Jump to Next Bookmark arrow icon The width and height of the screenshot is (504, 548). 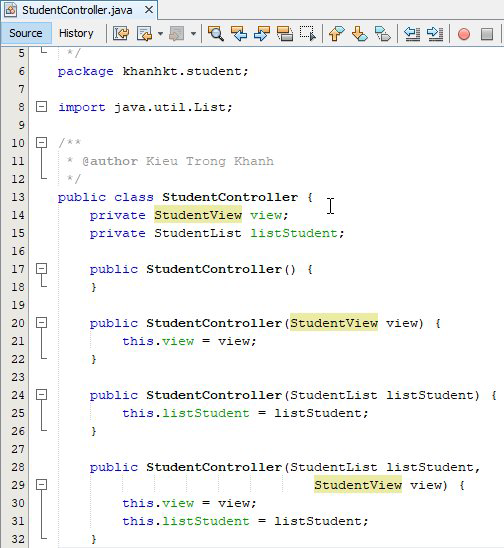[x=359, y=34]
